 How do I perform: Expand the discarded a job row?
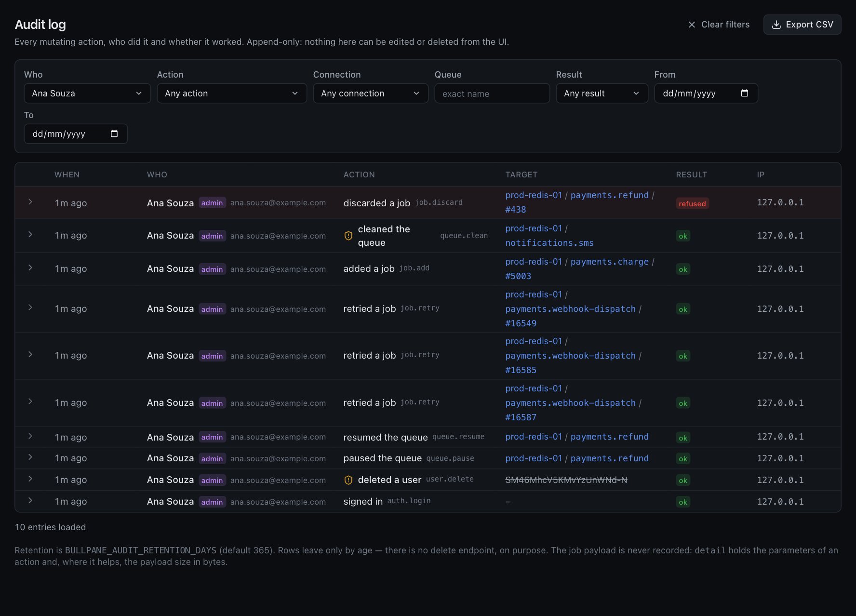(30, 202)
